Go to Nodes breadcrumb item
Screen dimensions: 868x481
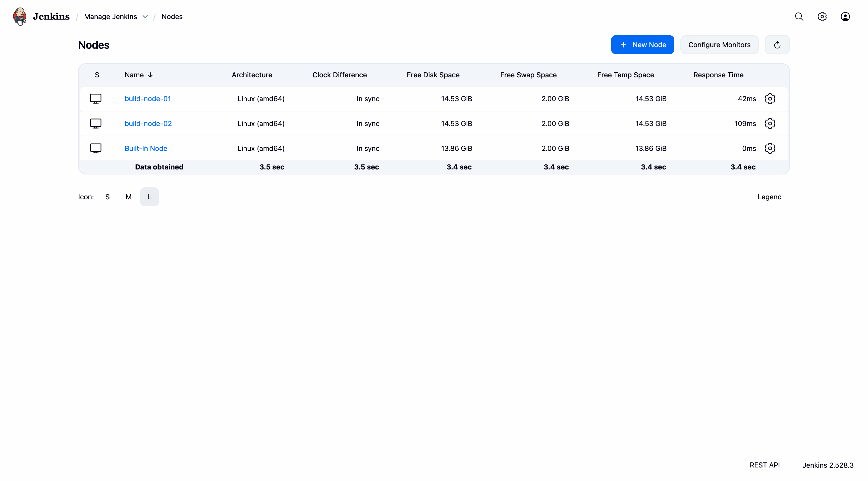click(172, 17)
